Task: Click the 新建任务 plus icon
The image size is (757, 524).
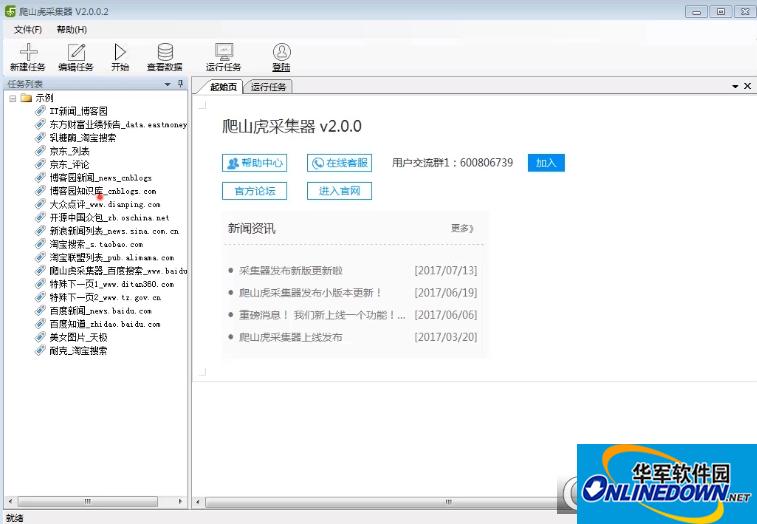Action: (28, 52)
